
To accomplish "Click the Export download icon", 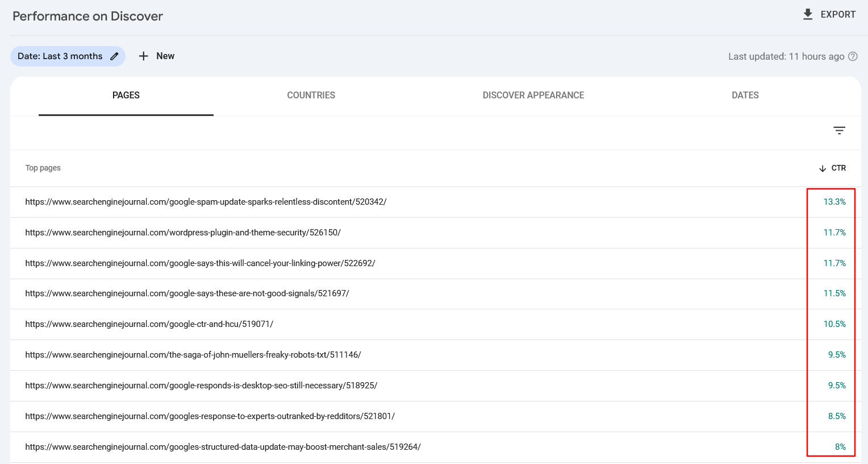I will (807, 15).
